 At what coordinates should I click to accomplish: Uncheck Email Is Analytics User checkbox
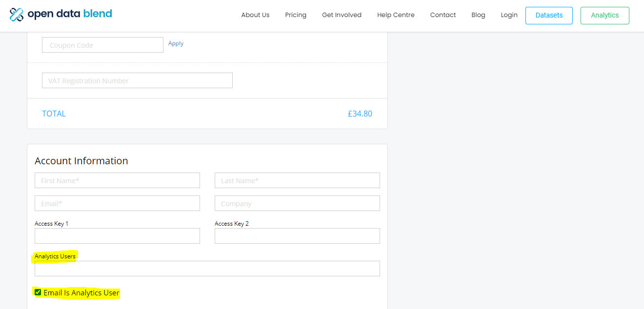(x=38, y=292)
